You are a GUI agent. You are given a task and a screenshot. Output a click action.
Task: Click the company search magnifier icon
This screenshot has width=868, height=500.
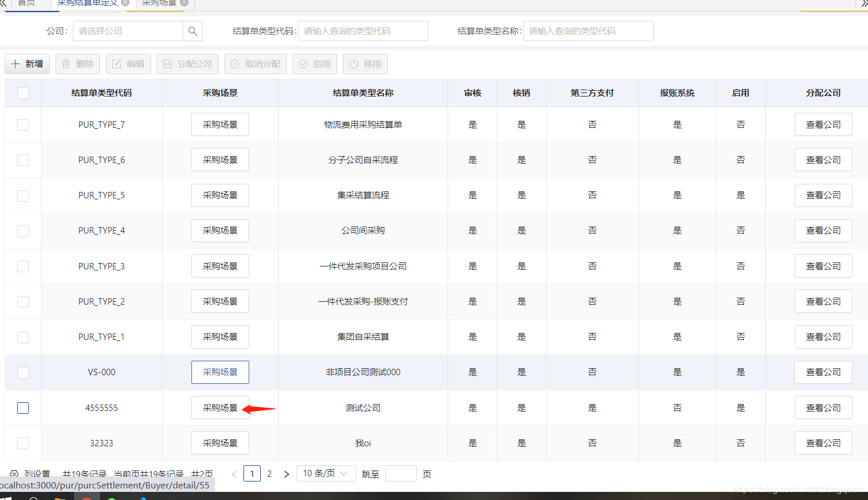(x=193, y=31)
